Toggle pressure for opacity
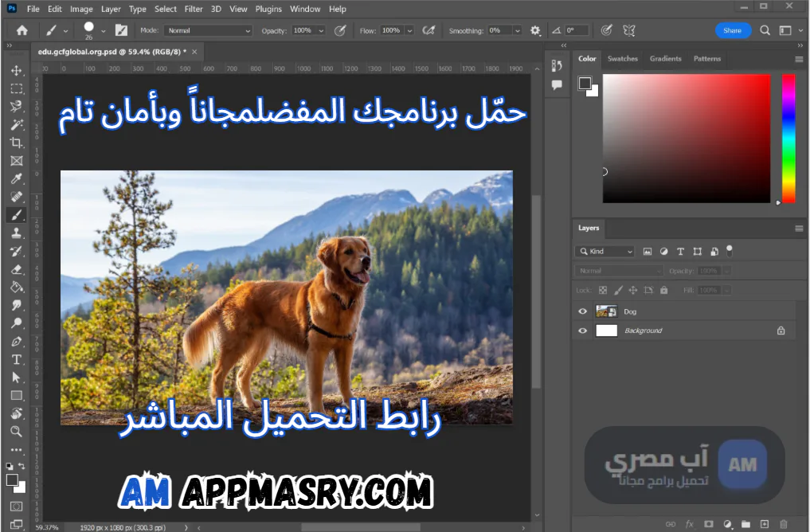 [340, 30]
